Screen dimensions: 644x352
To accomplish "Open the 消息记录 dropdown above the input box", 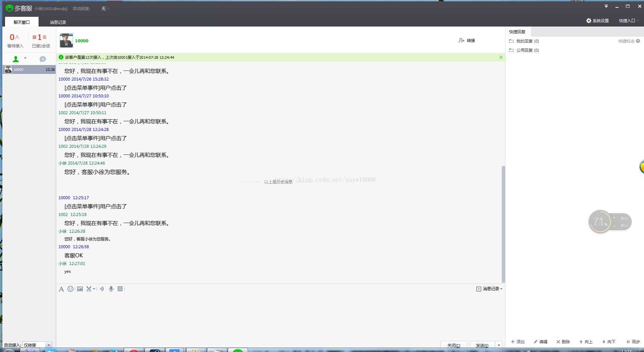I will pos(489,289).
